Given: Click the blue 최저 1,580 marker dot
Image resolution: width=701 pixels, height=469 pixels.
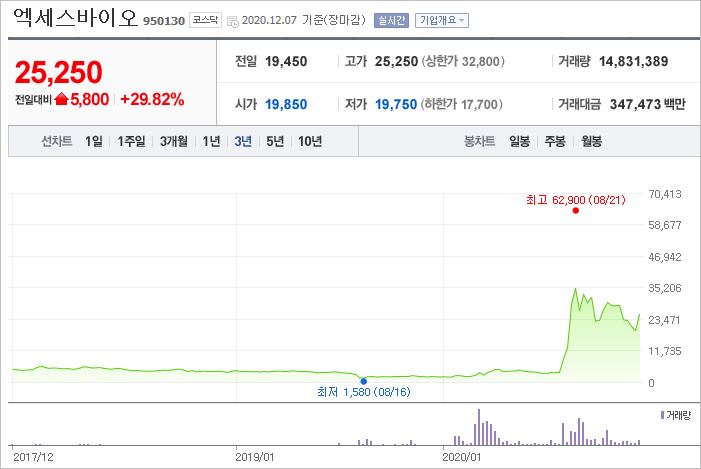Looking at the screenshot, I should [363, 381].
